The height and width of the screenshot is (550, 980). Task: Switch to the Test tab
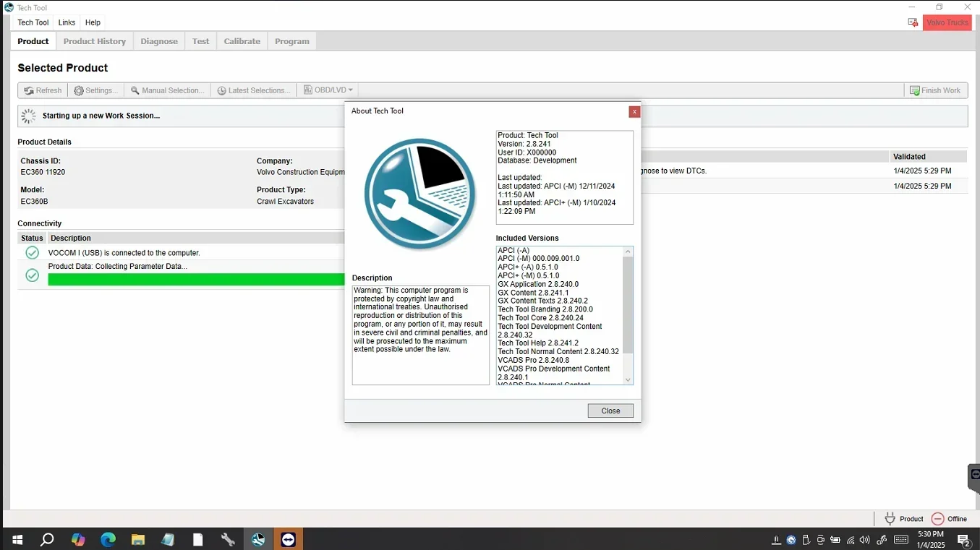point(201,41)
